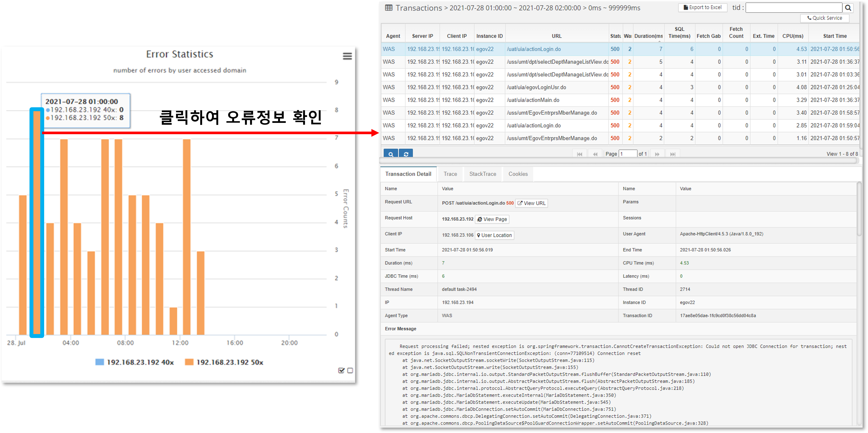Image resolution: width=868 pixels, height=433 pixels.
Task: Open the Error Statistics chart hamburger menu
Action: (347, 56)
